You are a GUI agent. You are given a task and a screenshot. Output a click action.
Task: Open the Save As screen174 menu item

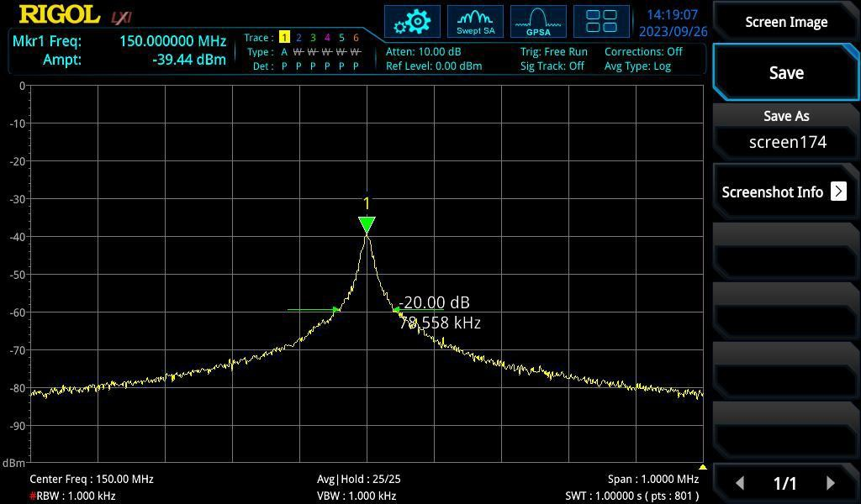pyautogui.click(x=785, y=131)
